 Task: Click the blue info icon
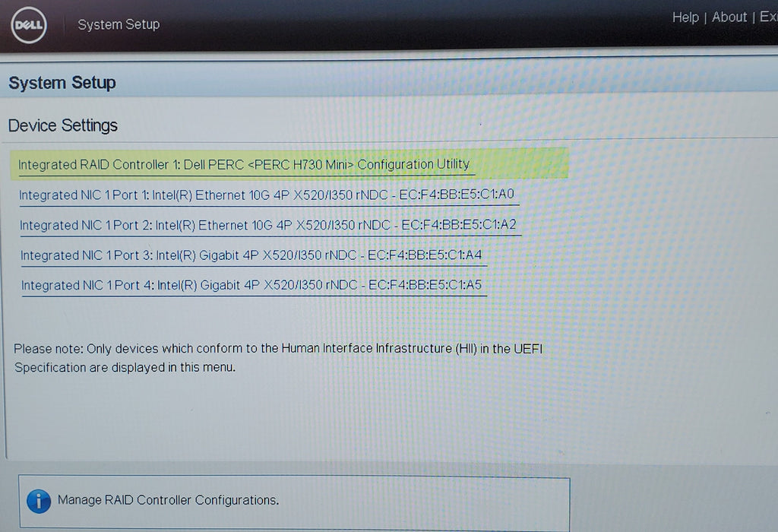[39, 501]
